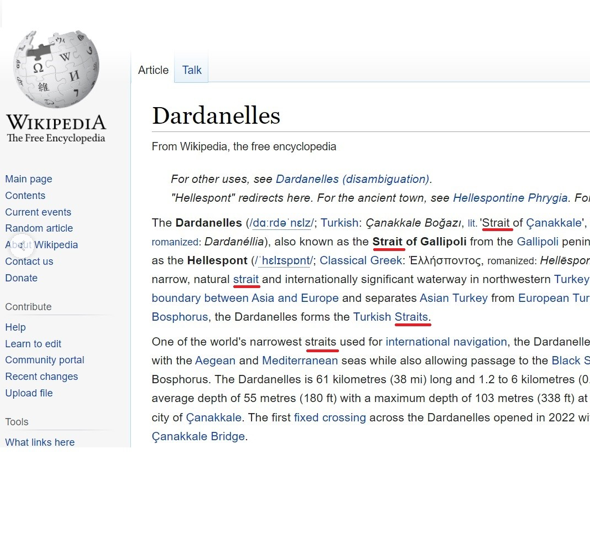
Task: Click the Dardanelles page heading
Action: (x=216, y=116)
